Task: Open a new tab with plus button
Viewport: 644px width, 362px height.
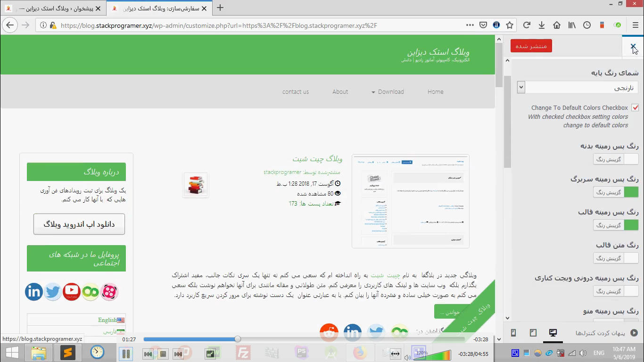Action: [220, 8]
